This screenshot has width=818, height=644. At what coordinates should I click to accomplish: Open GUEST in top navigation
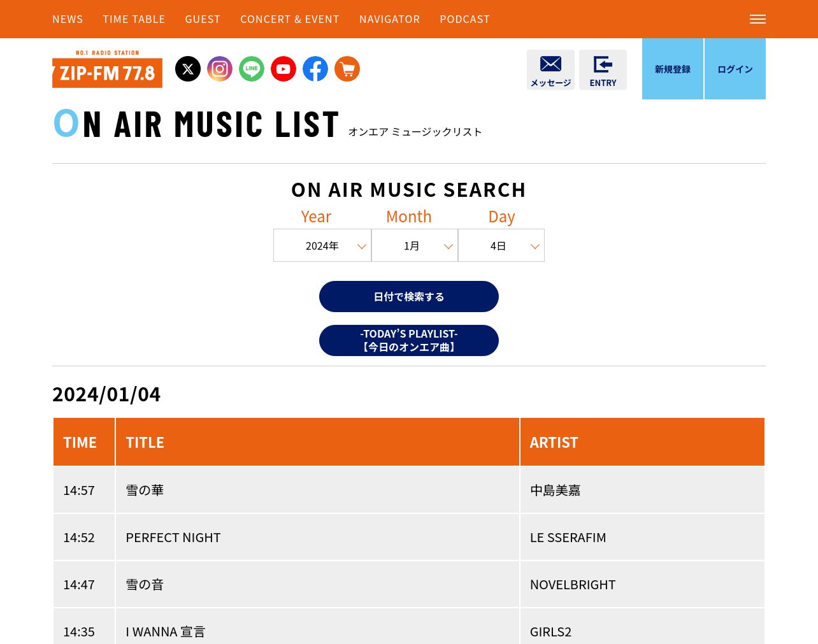[x=203, y=19]
